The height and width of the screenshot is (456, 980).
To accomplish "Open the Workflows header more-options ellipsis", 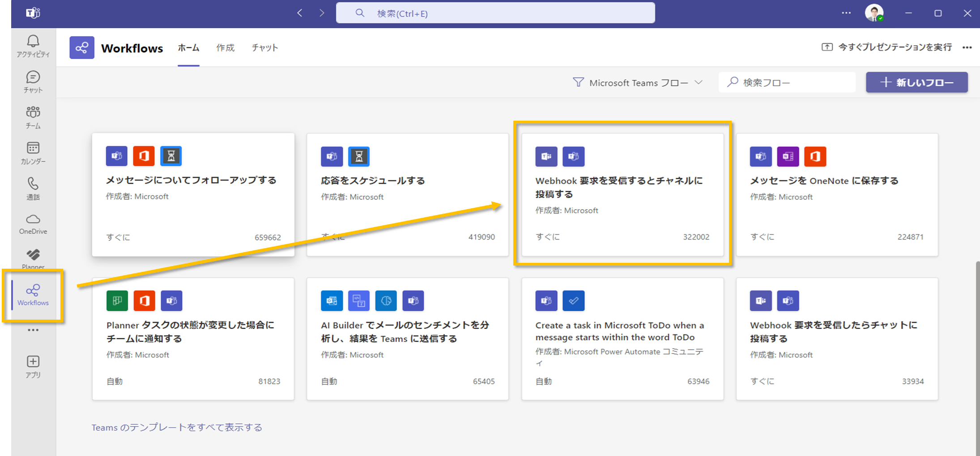I will pyautogui.click(x=967, y=47).
